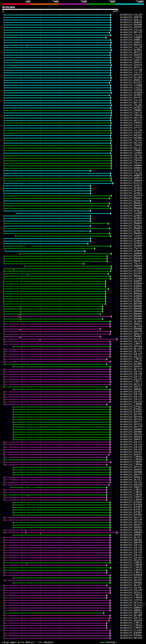146x644 pixels.
Task: Select label UniRef100_C0JZQ0
Action: [131, 631]
